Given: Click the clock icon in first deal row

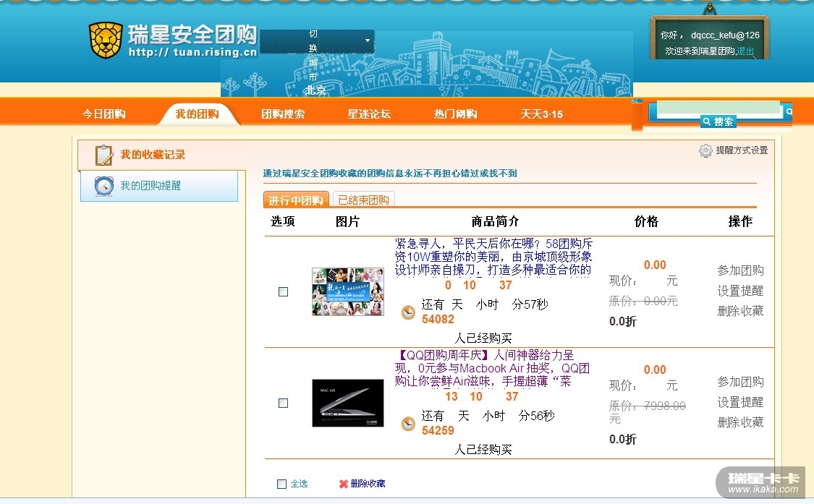Looking at the screenshot, I should (x=408, y=312).
